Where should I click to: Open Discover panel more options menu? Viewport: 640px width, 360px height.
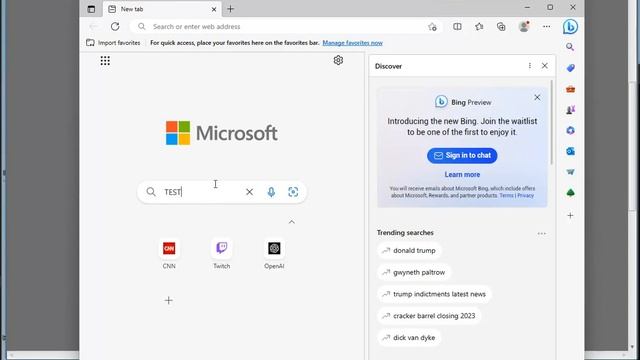pyautogui.click(x=530, y=66)
